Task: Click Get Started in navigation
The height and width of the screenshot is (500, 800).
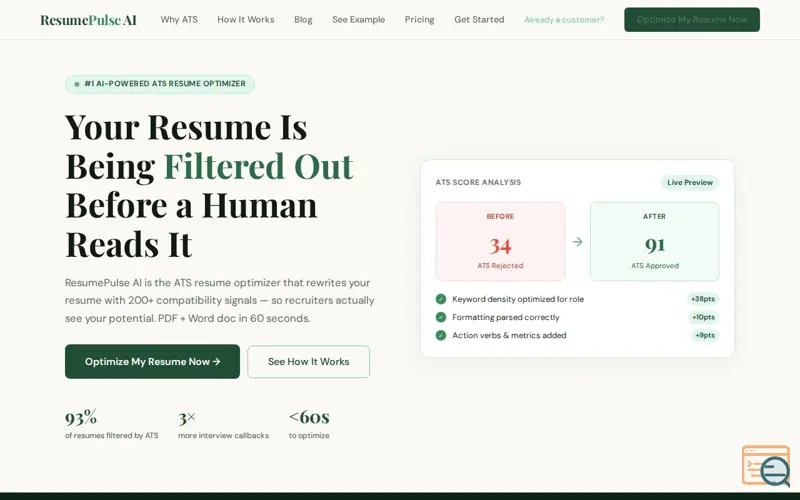Action: click(479, 19)
